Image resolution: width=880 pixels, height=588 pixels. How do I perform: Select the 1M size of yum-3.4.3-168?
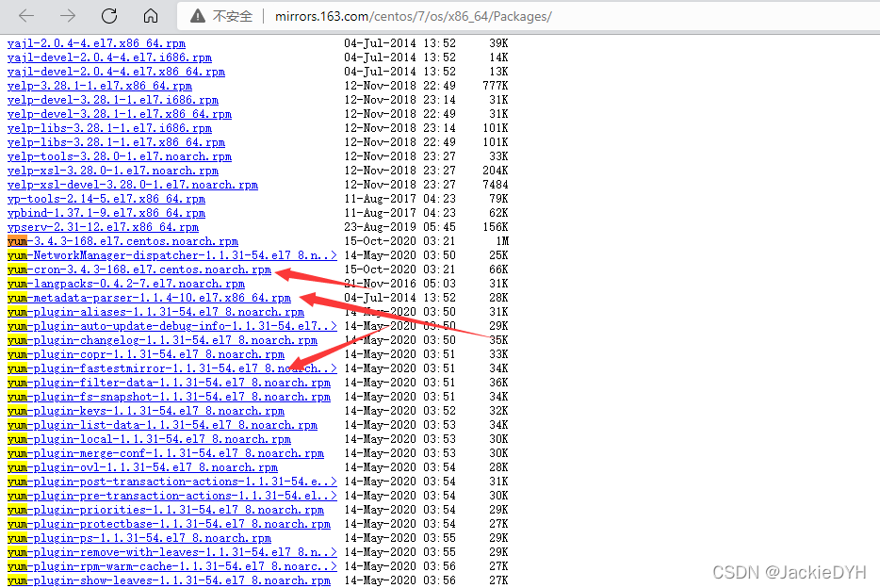502,241
